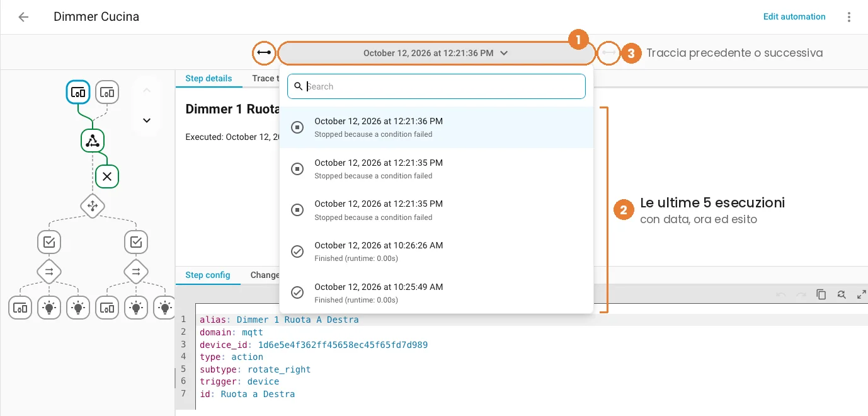Choose the 10:25:49 AM finished trace

(x=437, y=293)
